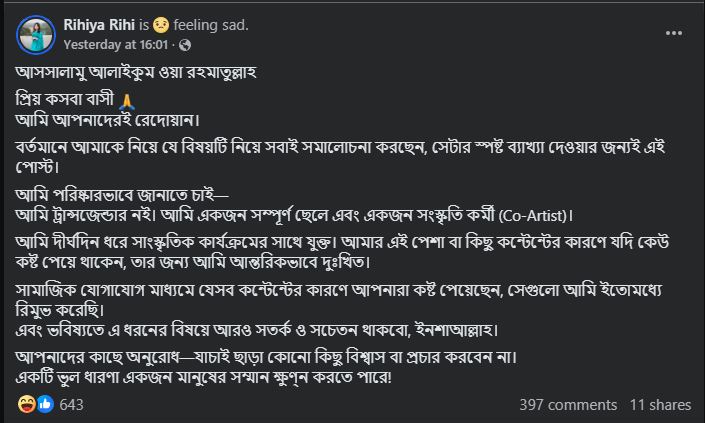The height and width of the screenshot is (423, 705).
Task: Open the 397 comments link
Action: click(568, 405)
